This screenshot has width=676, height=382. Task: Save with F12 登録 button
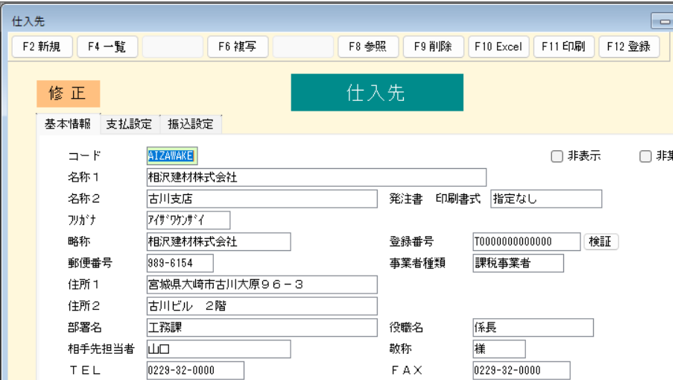pos(629,47)
